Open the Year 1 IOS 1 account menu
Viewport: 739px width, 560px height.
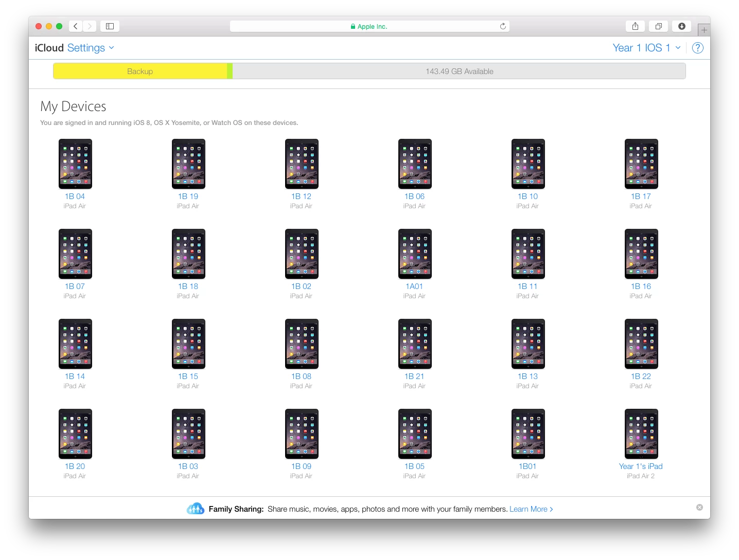[647, 48]
